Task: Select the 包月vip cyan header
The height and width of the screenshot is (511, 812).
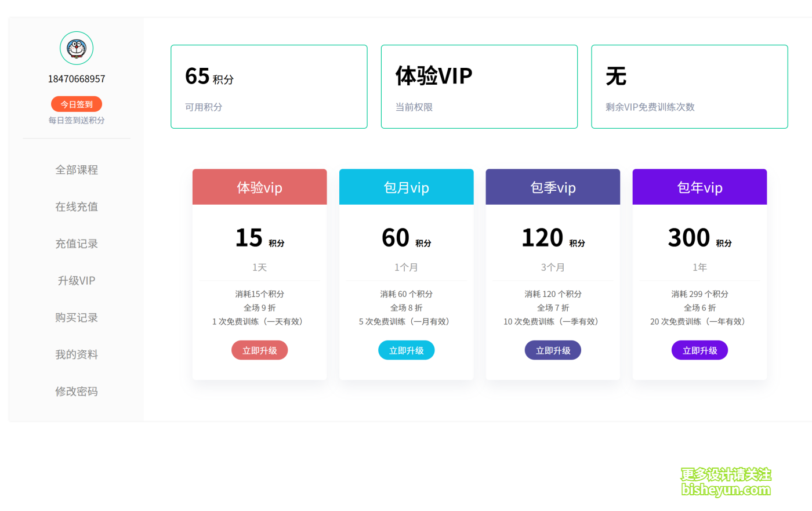Action: [x=406, y=186]
